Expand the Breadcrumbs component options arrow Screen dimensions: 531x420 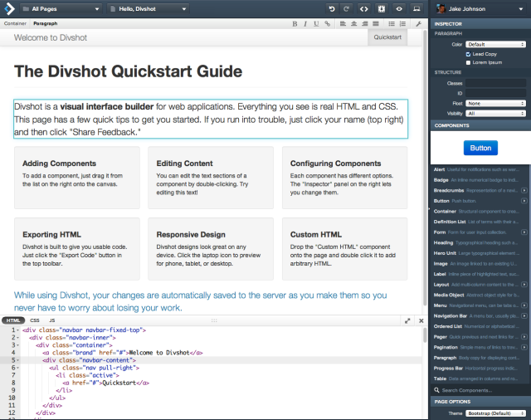524,190
